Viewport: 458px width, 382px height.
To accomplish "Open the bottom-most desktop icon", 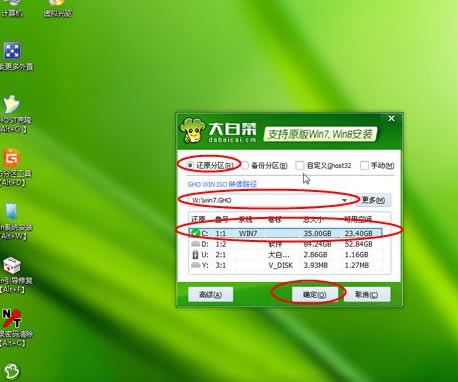I will [12, 371].
